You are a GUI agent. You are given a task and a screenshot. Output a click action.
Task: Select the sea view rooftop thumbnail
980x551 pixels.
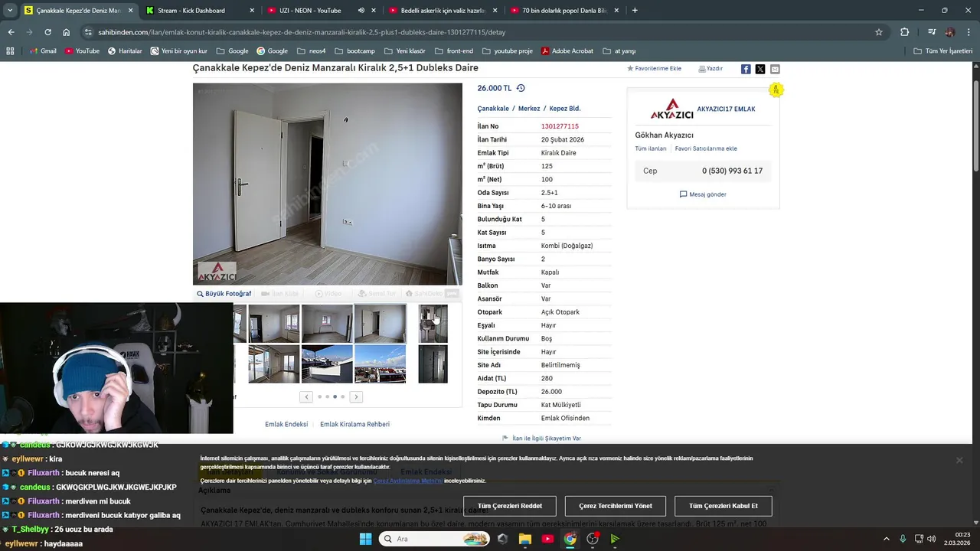(x=327, y=364)
